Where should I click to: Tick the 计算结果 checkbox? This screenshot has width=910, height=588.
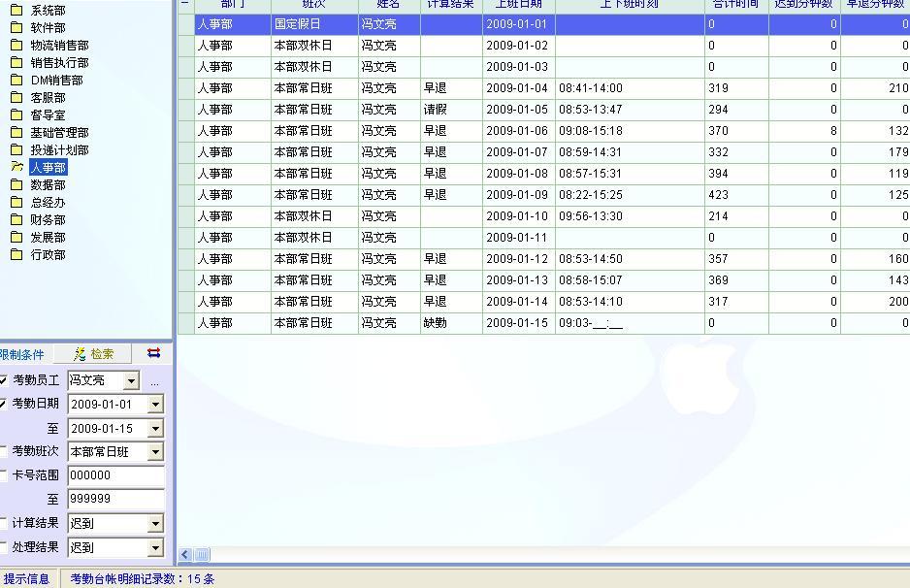pos(4,523)
